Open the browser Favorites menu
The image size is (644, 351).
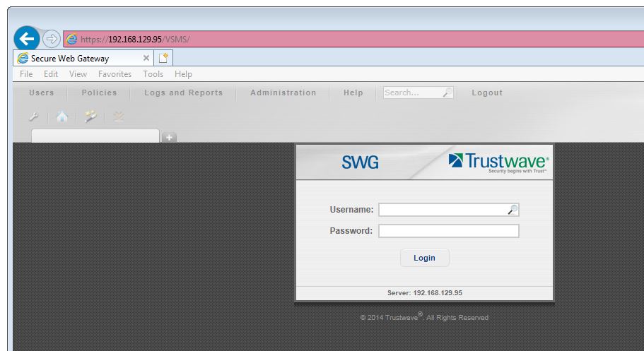115,74
